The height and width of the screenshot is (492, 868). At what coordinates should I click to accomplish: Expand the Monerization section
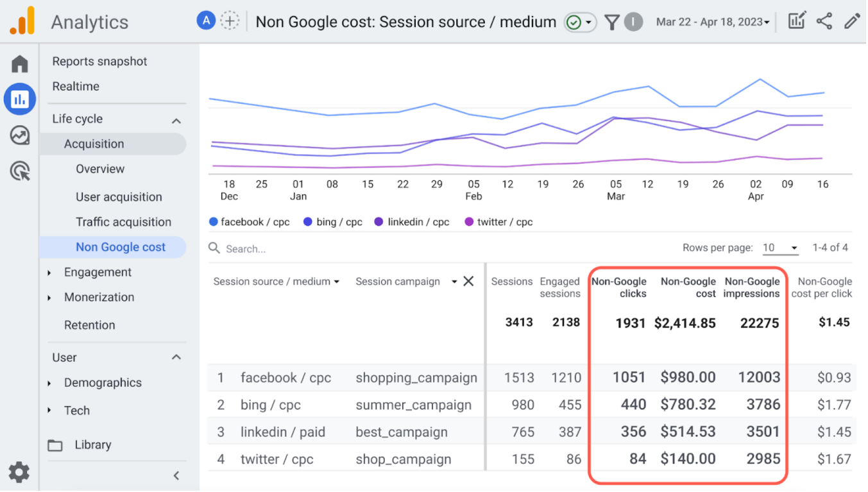49,298
